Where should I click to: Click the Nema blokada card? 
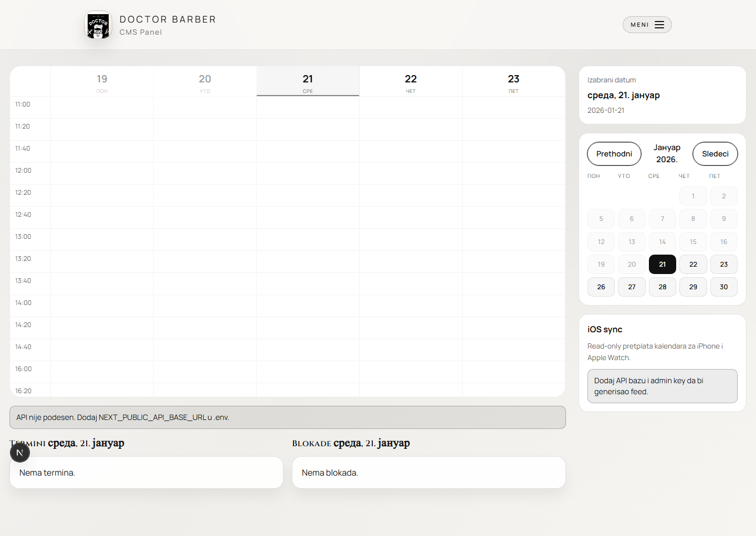(x=428, y=472)
